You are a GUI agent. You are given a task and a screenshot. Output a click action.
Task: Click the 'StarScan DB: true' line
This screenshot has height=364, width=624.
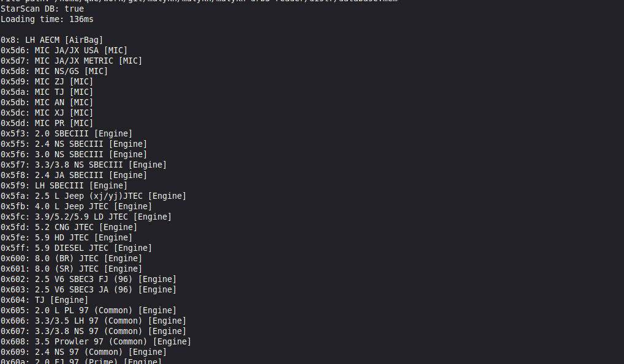[42, 9]
